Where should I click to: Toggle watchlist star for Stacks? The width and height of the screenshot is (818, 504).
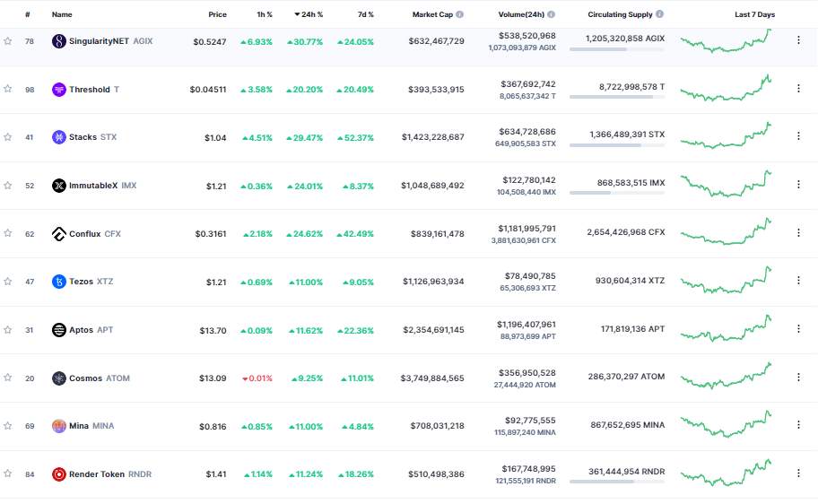tap(8, 136)
